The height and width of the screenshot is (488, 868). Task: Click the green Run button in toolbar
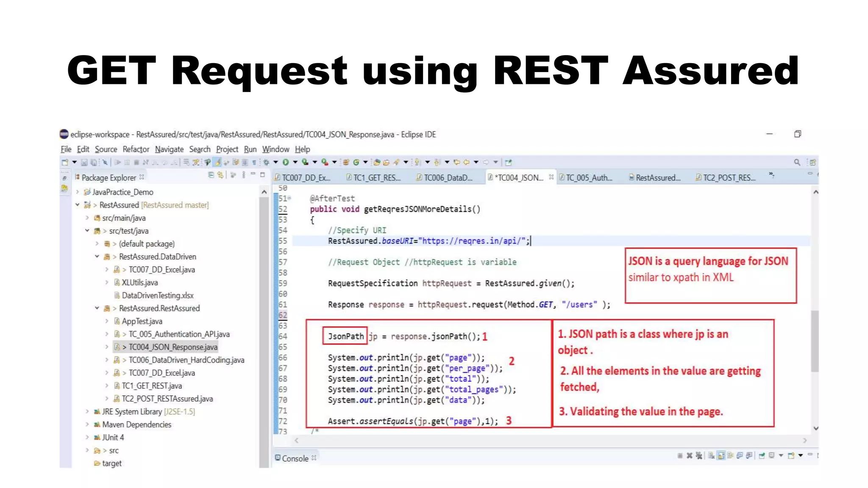286,162
